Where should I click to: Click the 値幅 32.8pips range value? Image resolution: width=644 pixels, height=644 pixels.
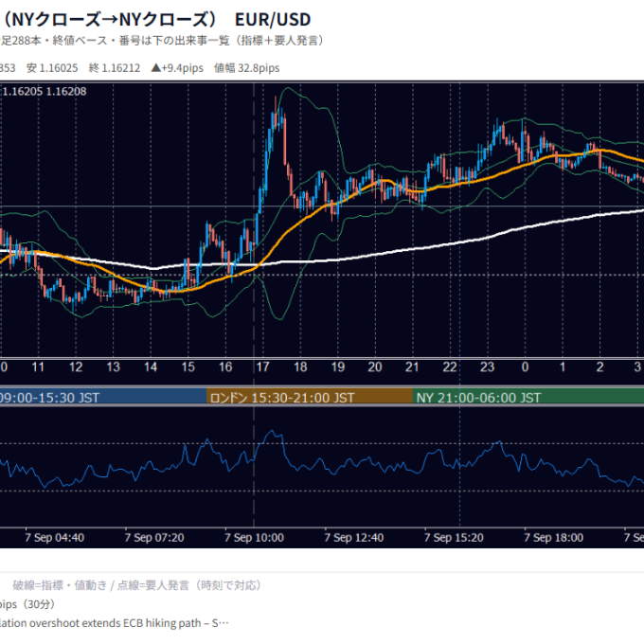[x=247, y=68]
